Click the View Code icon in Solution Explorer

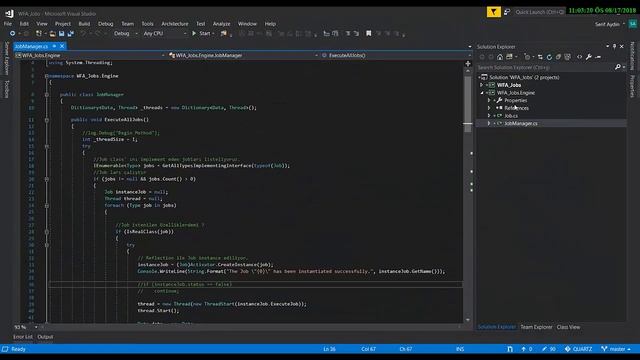[x=580, y=57]
